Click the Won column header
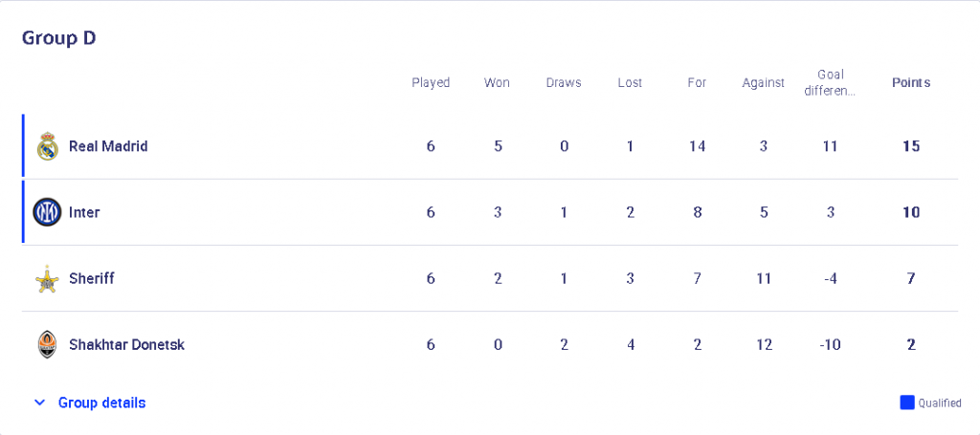This screenshot has width=980, height=435. tap(497, 83)
